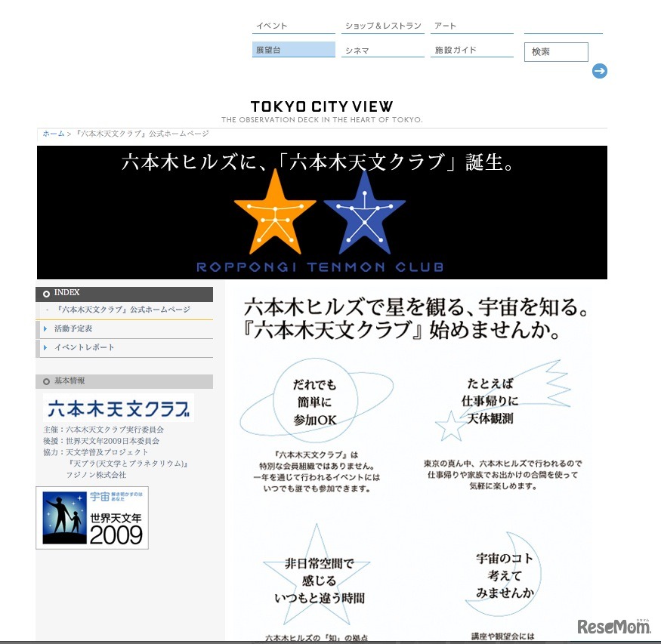Click the shooting star graphic たとえば仕事帰りに天体観測
Viewport: 661px width, 644px height.
tap(502, 400)
